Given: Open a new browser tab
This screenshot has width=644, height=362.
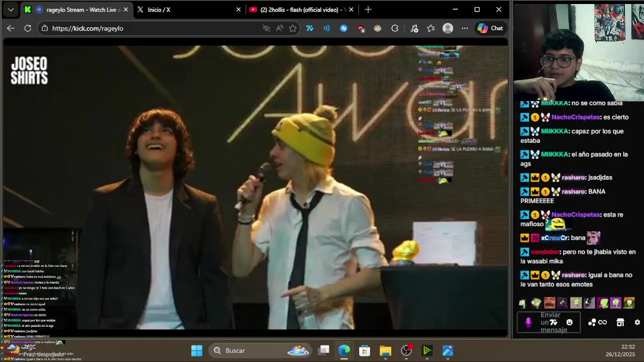Looking at the screenshot, I should pyautogui.click(x=368, y=10).
